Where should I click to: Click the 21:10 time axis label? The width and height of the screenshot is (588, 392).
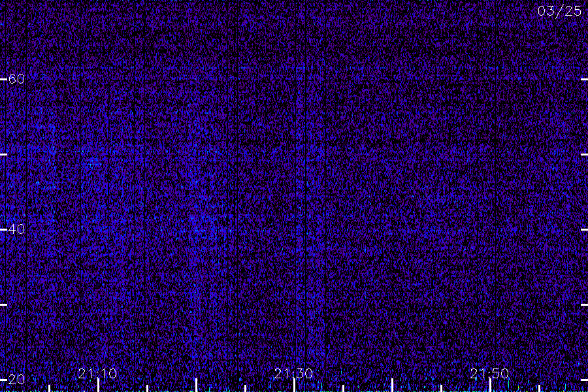point(97,374)
